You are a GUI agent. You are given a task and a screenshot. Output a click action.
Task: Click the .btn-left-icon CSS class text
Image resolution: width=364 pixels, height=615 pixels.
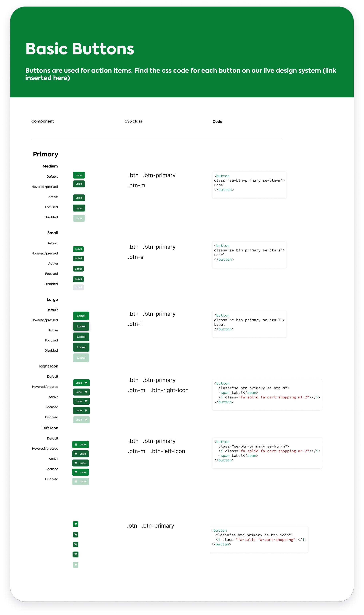[168, 451]
